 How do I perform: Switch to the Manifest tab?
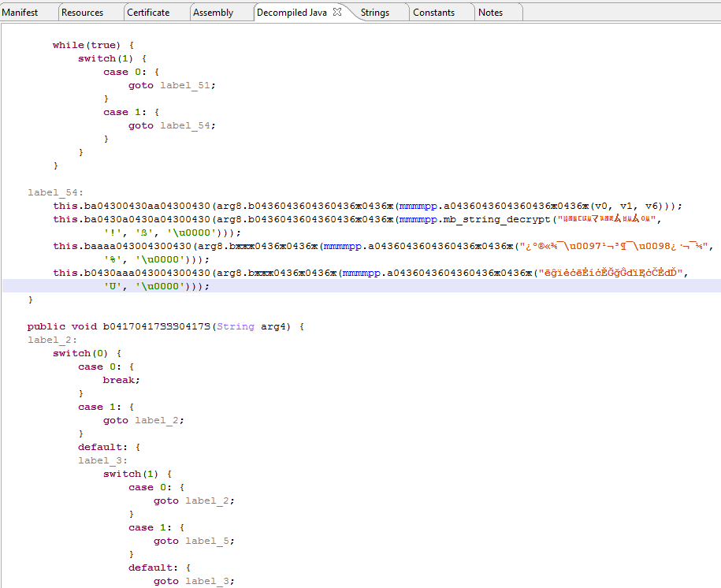pyautogui.click(x=20, y=13)
